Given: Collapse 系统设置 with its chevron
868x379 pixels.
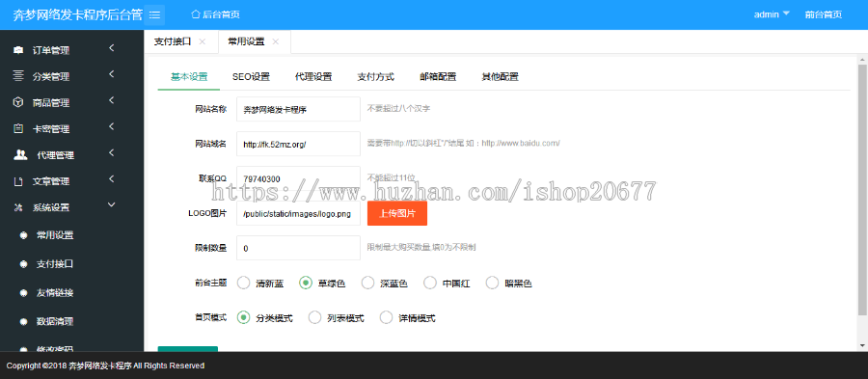Looking at the screenshot, I should click(x=111, y=205).
